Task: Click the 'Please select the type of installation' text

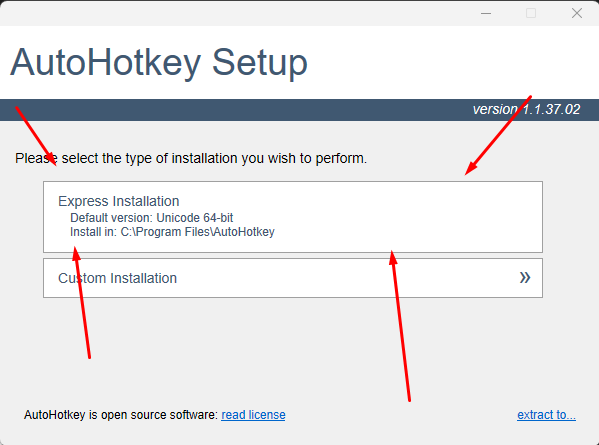Action: pyautogui.click(x=191, y=158)
